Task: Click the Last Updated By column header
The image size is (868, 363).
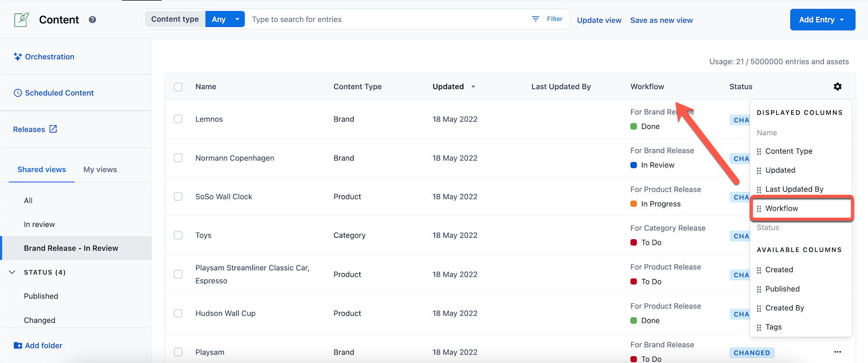Action: pyautogui.click(x=561, y=87)
